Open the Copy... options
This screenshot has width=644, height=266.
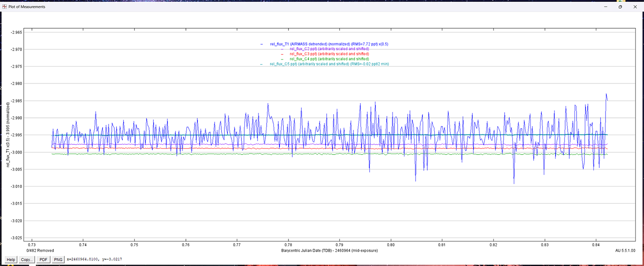[27, 260]
